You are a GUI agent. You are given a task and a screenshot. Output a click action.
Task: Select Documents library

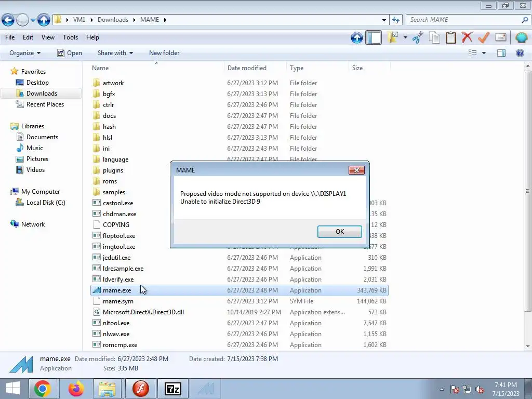pos(42,137)
